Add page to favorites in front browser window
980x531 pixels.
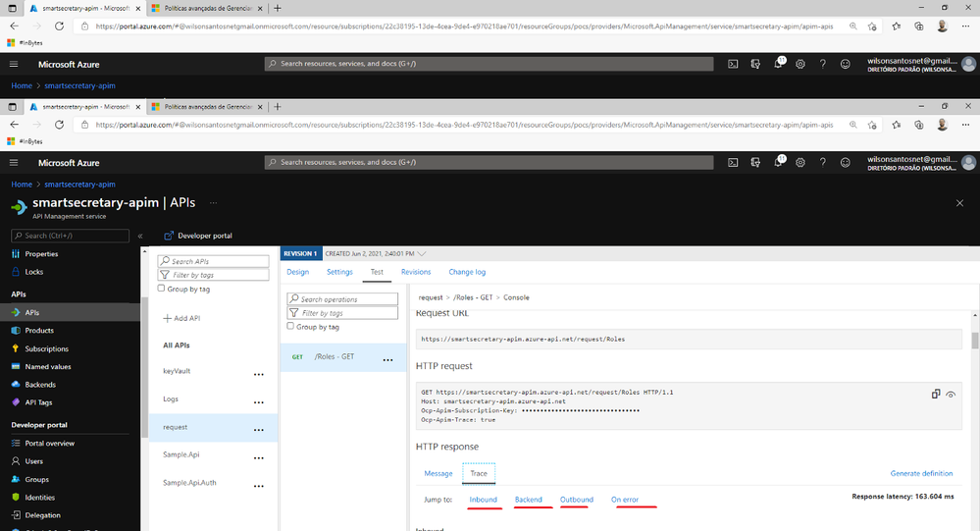point(872,125)
